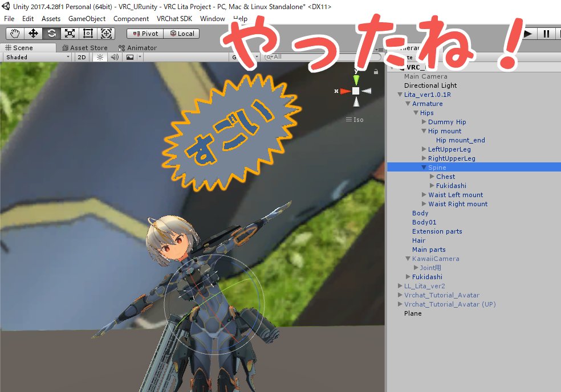
Task: Select the Plane object
Action: click(413, 313)
